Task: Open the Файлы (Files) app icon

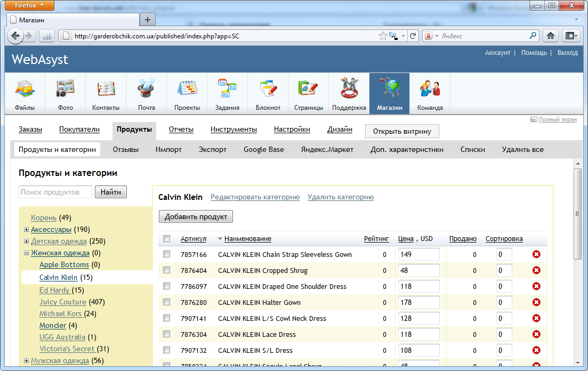Action: point(25,93)
